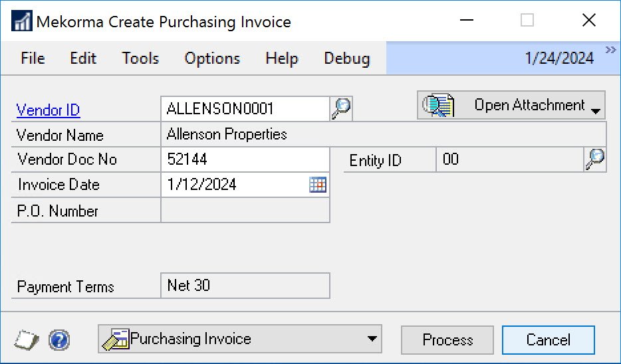Click the Entity ID lookup magnifier icon
This screenshot has width=621, height=364.
[x=596, y=159]
